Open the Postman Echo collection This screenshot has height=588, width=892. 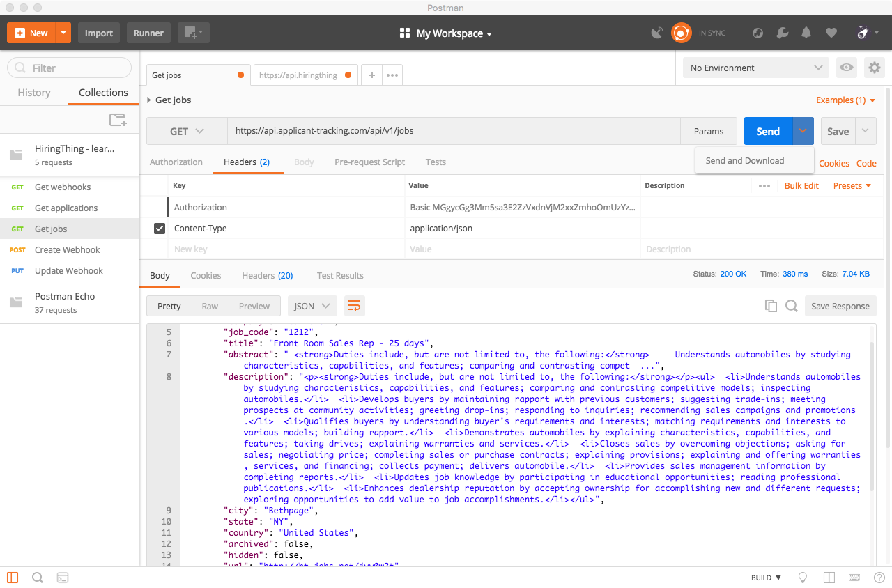point(70,302)
